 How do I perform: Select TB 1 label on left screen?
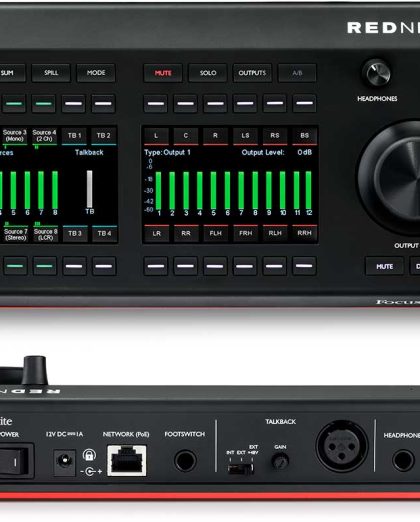74,136
